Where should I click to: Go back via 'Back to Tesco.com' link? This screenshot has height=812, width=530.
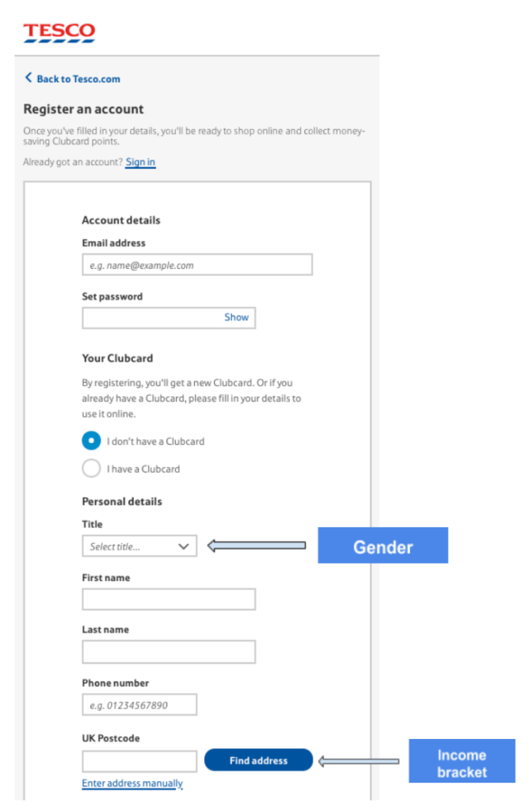pos(72,79)
